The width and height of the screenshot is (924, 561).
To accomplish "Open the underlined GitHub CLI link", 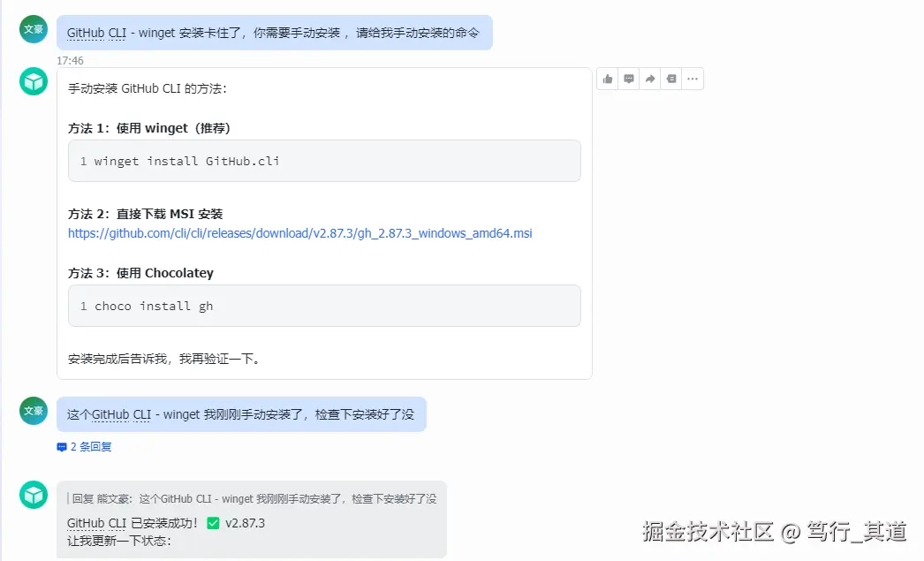I will click(97, 33).
